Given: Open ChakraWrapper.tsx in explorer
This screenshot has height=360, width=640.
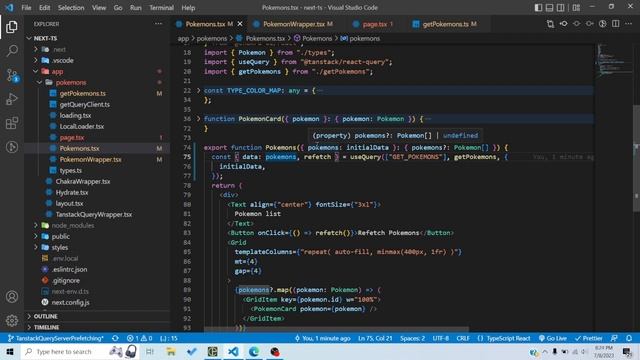Looking at the screenshot, I should [x=83, y=181].
